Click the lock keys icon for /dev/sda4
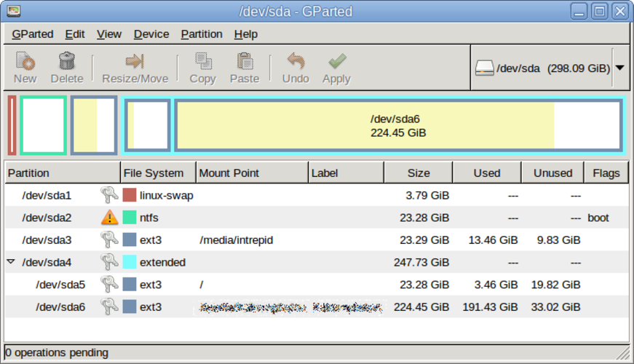 click(108, 262)
